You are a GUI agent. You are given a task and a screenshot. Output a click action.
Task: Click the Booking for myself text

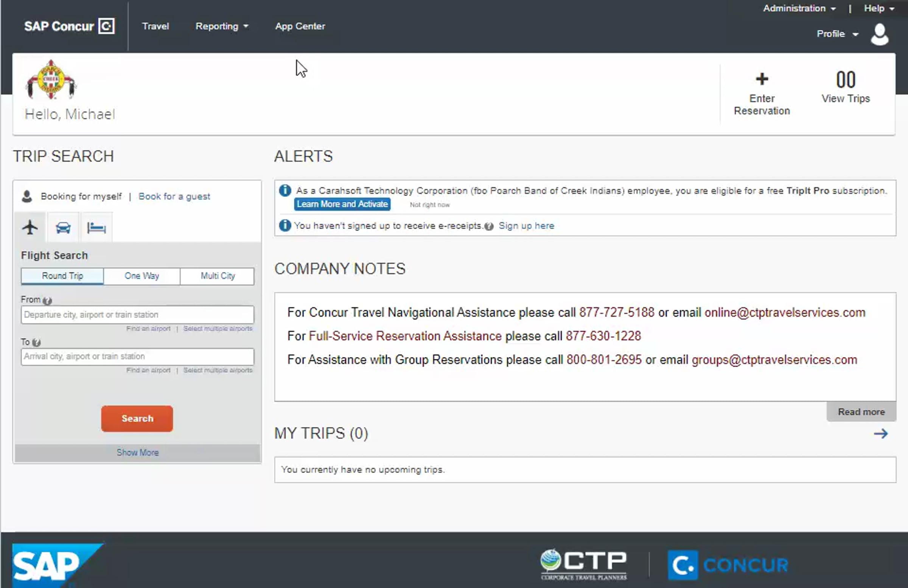click(81, 196)
